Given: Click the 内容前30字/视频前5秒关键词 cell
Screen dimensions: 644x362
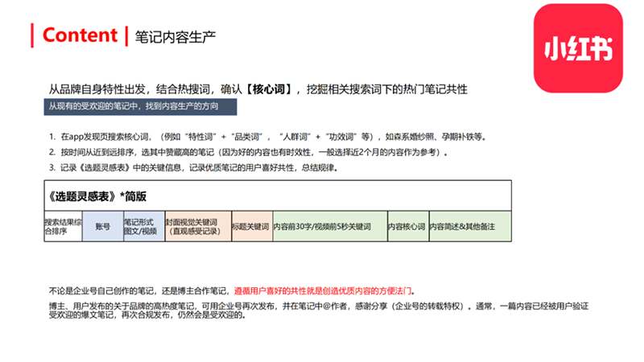Looking at the screenshot, I should pyautogui.click(x=330, y=227).
